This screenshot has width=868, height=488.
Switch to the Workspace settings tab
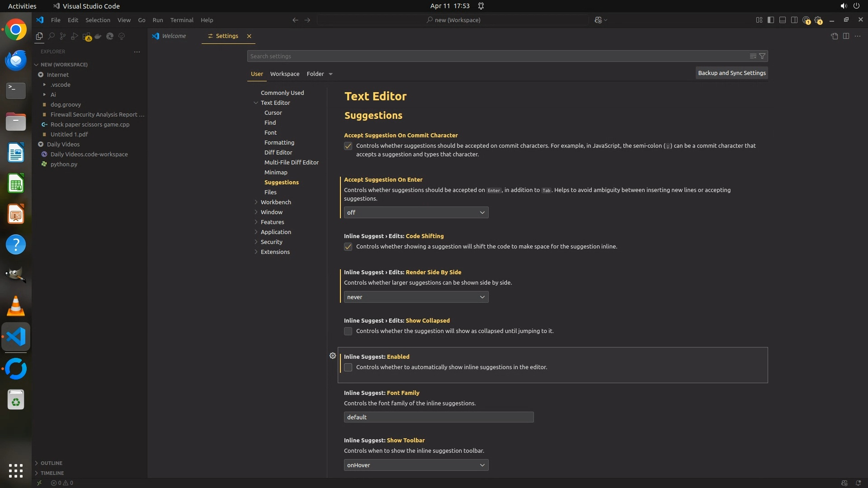tap(284, 74)
